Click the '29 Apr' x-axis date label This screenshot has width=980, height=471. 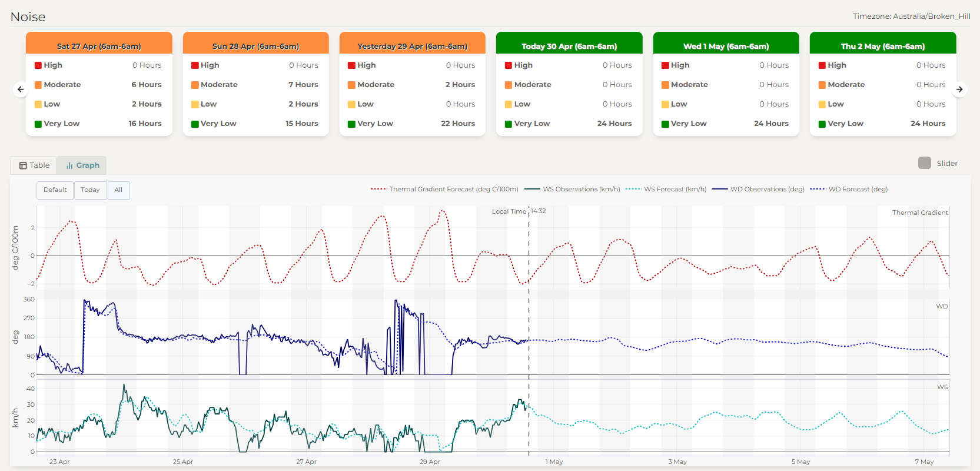430,462
